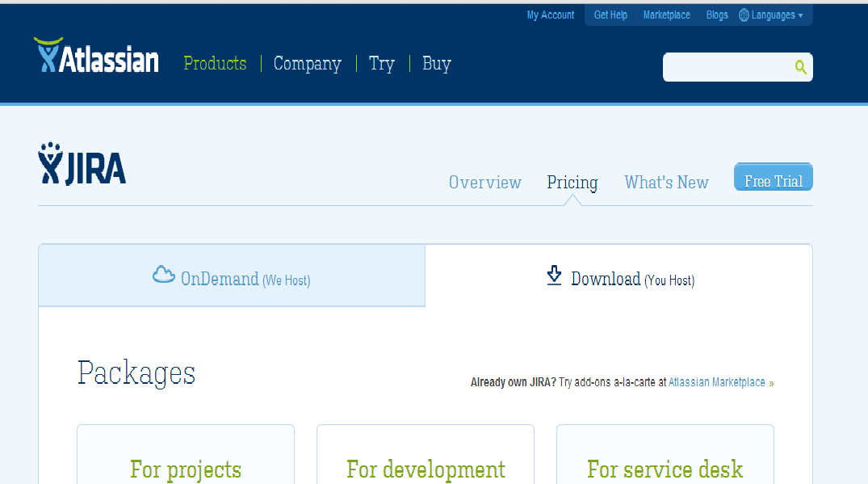Open the Buy menu
Image resolution: width=868 pixels, height=484 pixels.
click(437, 65)
